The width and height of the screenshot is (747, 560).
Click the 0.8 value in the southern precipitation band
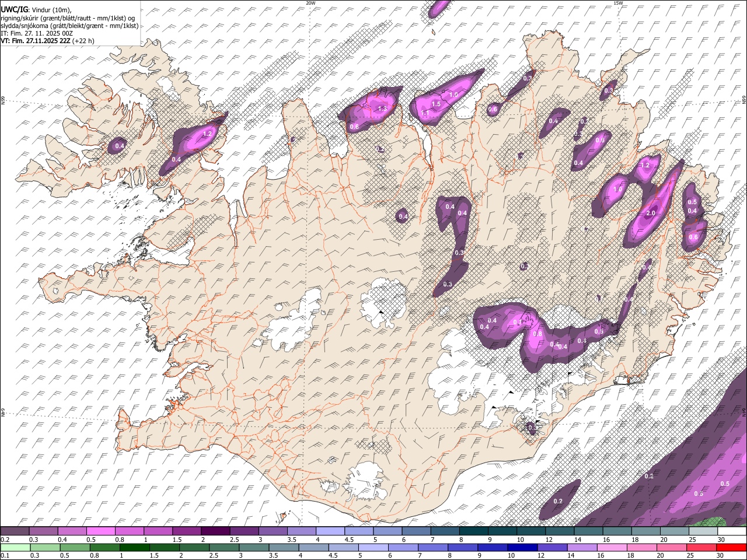(537, 334)
